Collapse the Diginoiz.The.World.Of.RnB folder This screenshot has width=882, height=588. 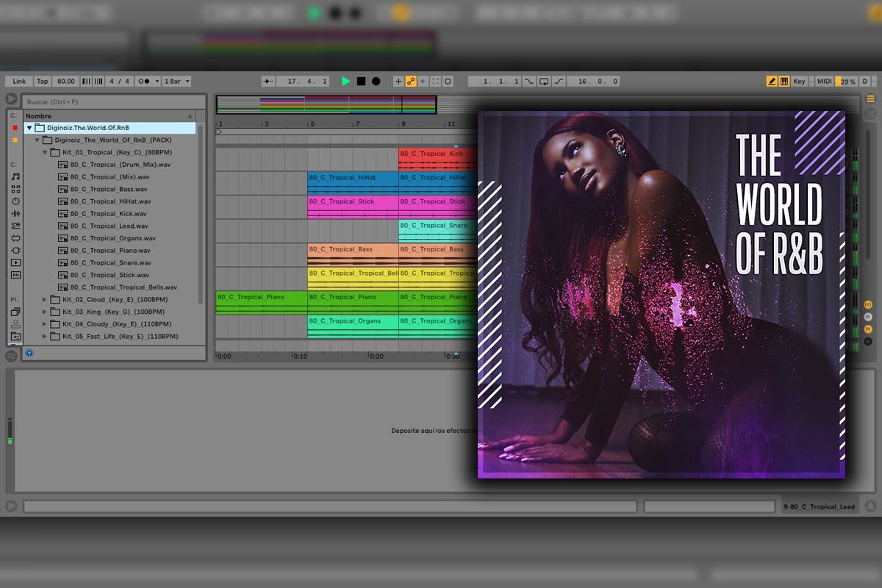(x=29, y=128)
